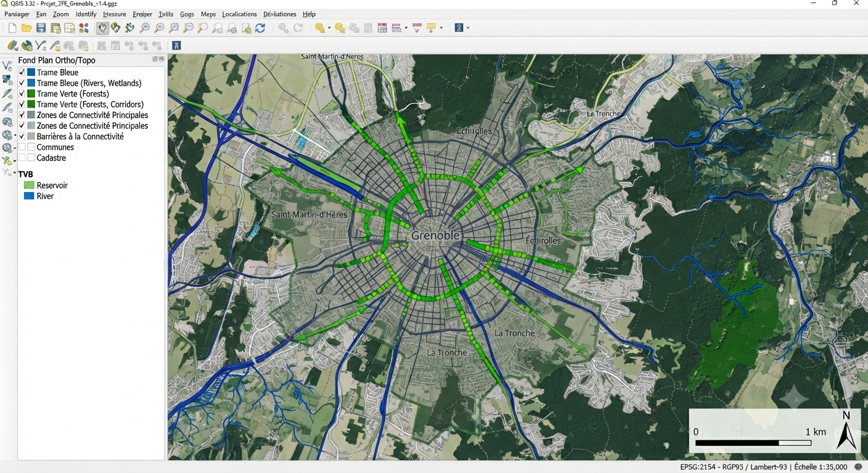This screenshot has height=473, width=868.
Task: Expand the Identify tool dropdown arrow
Action: click(329, 28)
